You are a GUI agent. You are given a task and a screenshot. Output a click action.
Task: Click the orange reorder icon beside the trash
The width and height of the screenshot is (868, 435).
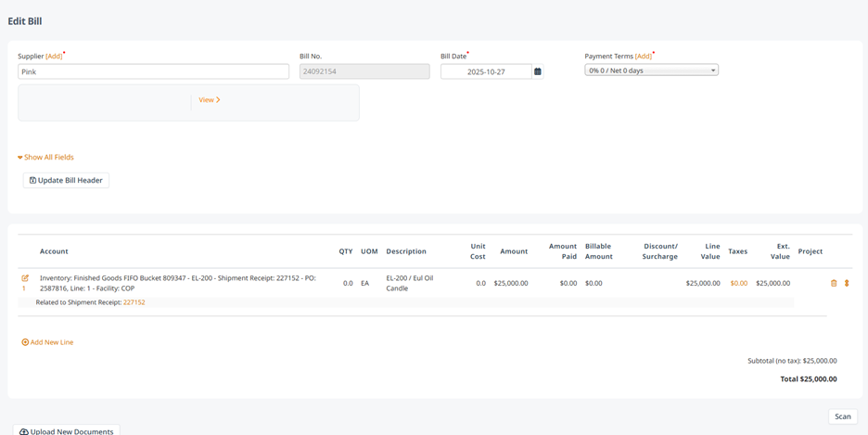pos(847,284)
